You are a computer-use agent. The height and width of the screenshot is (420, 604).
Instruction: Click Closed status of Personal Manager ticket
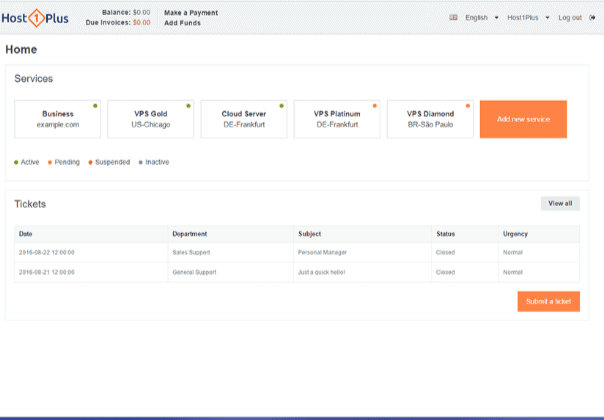pos(445,252)
